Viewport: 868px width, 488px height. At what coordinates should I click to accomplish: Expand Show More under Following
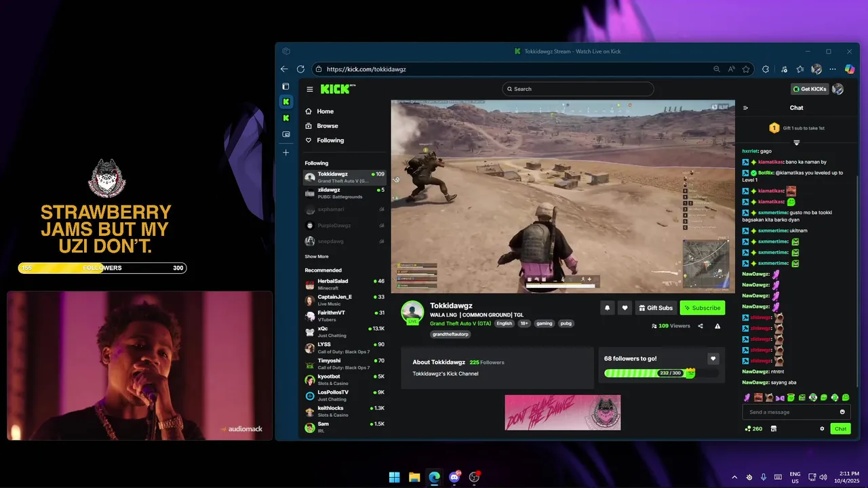click(317, 256)
